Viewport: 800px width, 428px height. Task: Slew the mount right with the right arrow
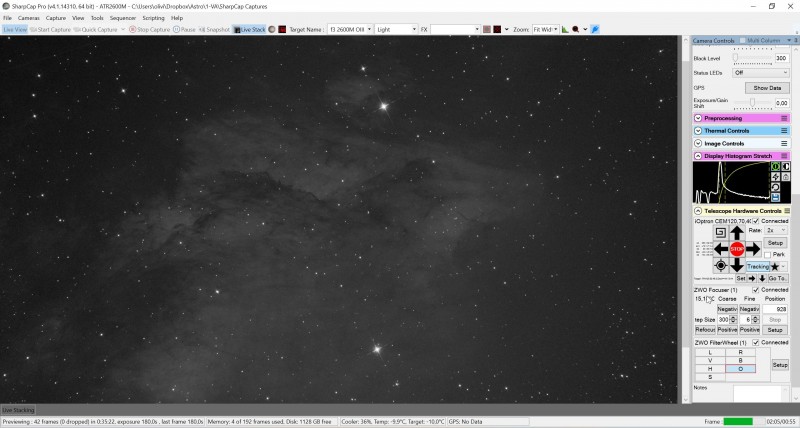coord(753,249)
